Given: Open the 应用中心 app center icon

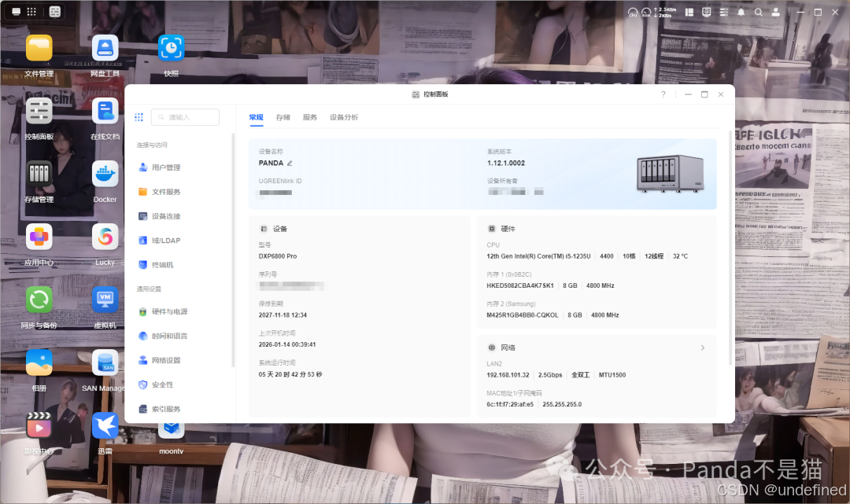Looking at the screenshot, I should (39, 237).
